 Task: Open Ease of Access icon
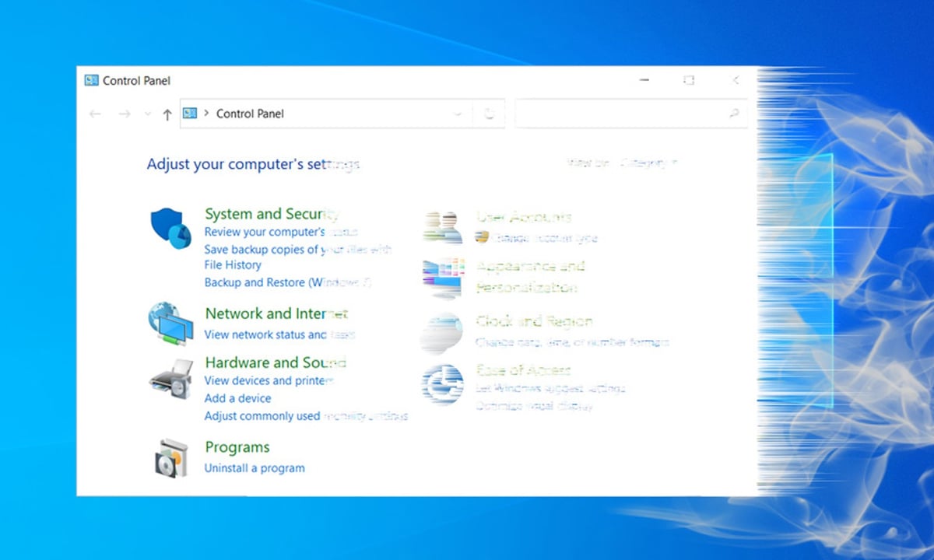click(442, 383)
